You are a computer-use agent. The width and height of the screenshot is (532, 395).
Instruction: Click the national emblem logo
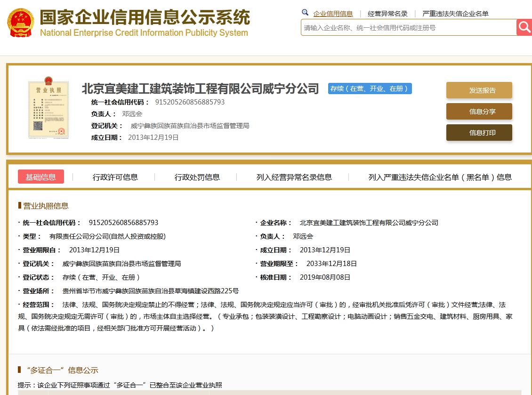tap(21, 23)
